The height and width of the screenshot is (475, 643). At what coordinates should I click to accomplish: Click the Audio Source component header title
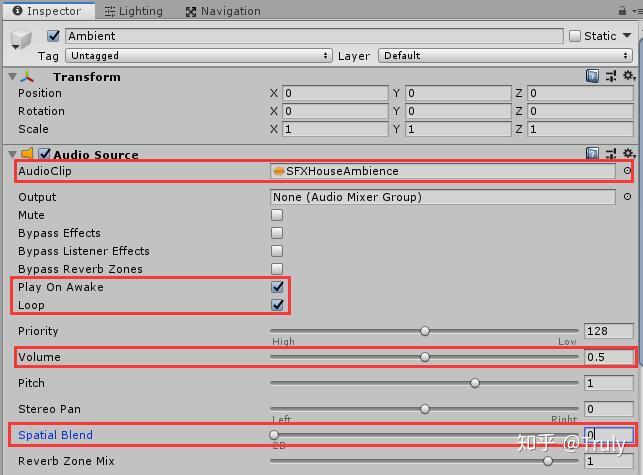pos(96,155)
